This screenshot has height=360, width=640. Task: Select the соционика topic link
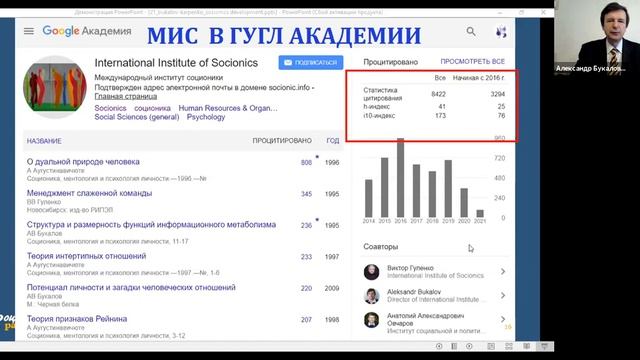[x=152, y=108]
